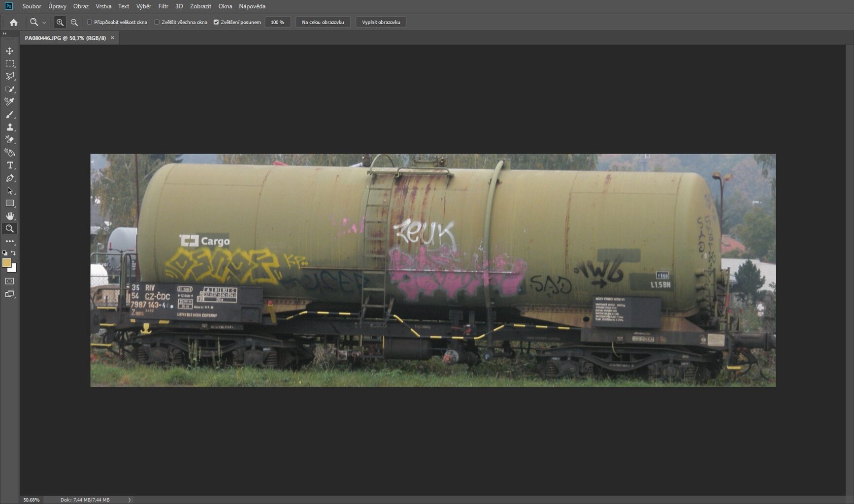Select the Brush tool
Screen dimensions: 854x504
click(9, 115)
